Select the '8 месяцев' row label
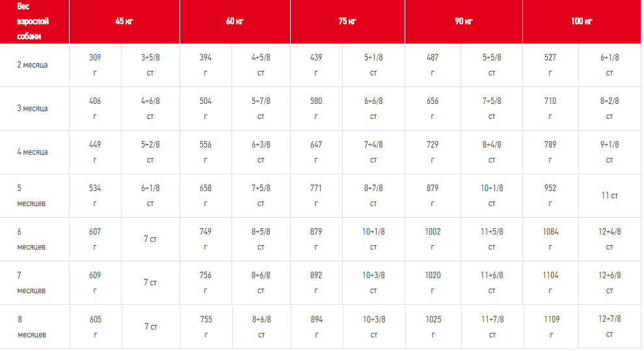The width and height of the screenshot is (644, 351). pos(31,327)
